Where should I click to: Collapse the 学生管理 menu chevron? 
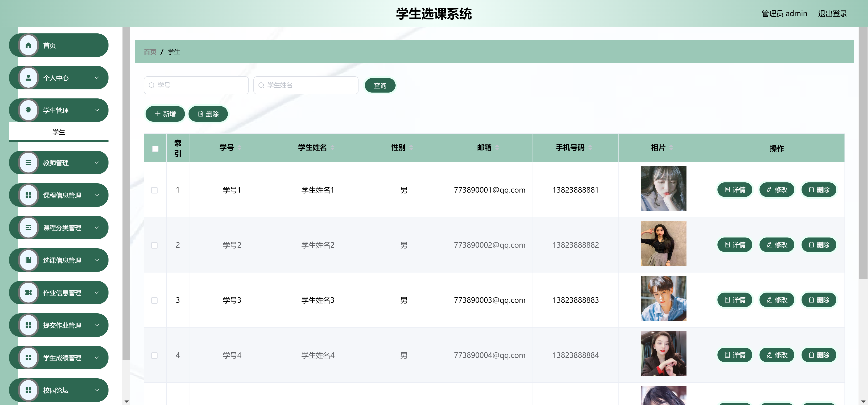[x=97, y=110]
